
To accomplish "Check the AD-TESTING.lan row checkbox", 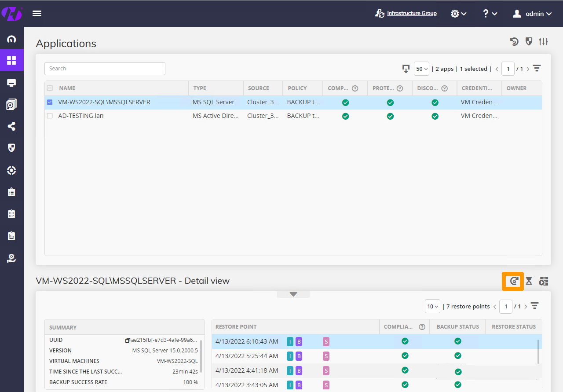I will [x=50, y=116].
